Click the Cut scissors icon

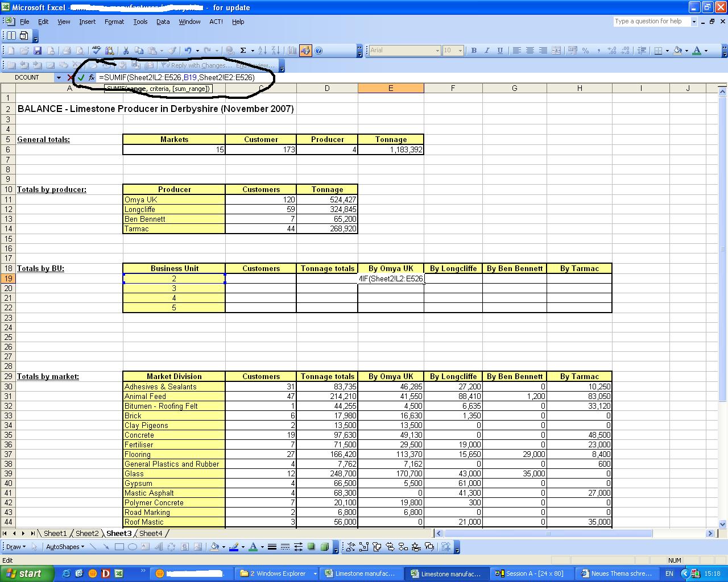tap(126, 51)
